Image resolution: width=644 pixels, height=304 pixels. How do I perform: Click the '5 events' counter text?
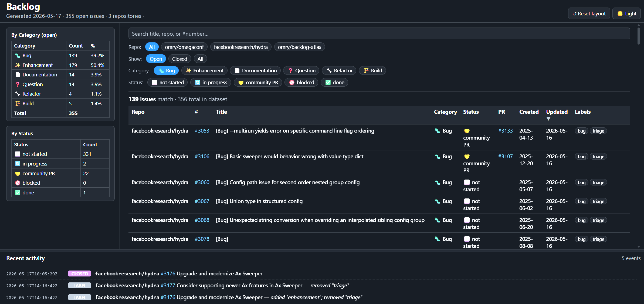point(631,258)
